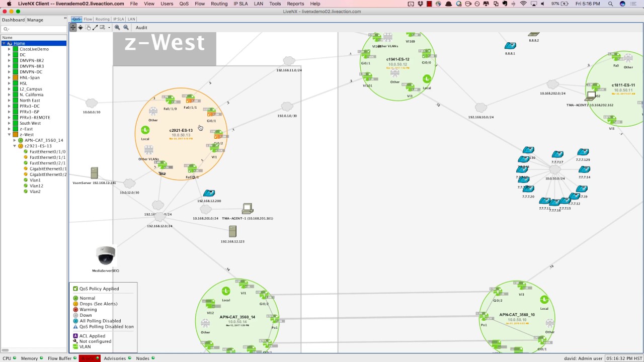
Task: Click the Gi0/1 interface on c2921-ES-13
Action: coord(211,113)
